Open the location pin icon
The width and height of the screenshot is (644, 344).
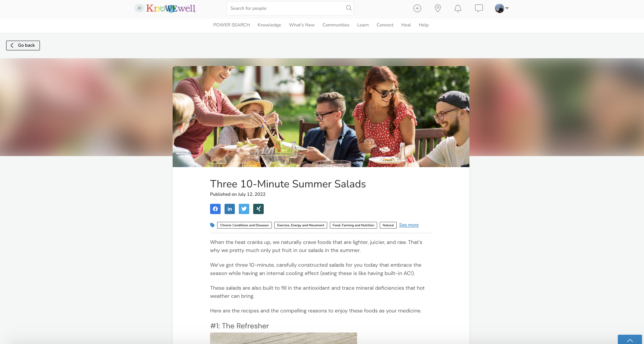tap(438, 8)
